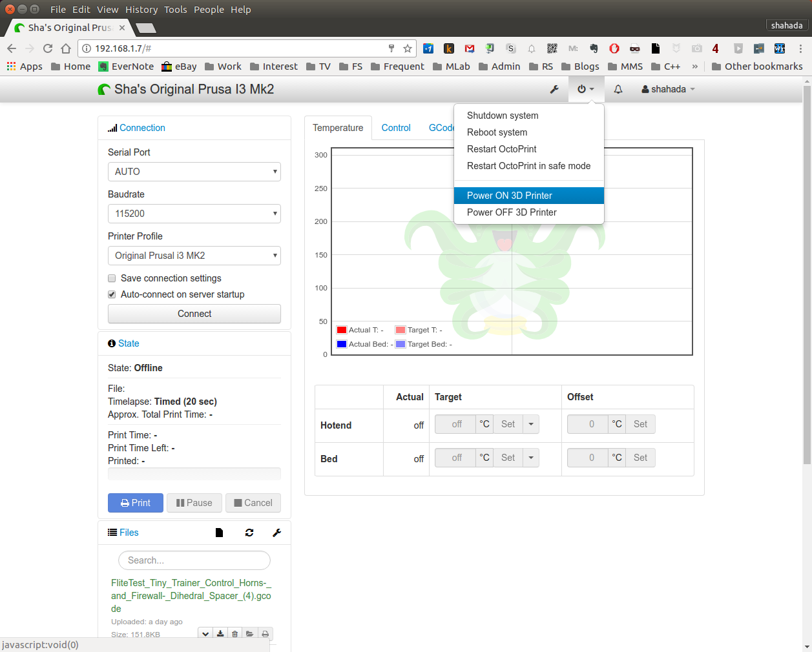The image size is (812, 652).
Task: Toggle the system power menu icon
Action: 586,89
